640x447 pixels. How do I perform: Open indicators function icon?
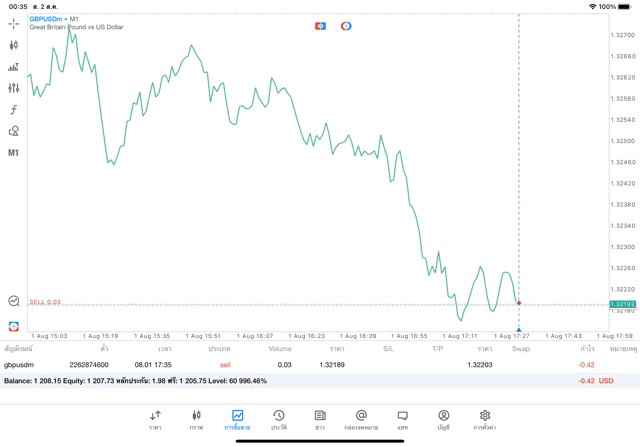click(14, 109)
